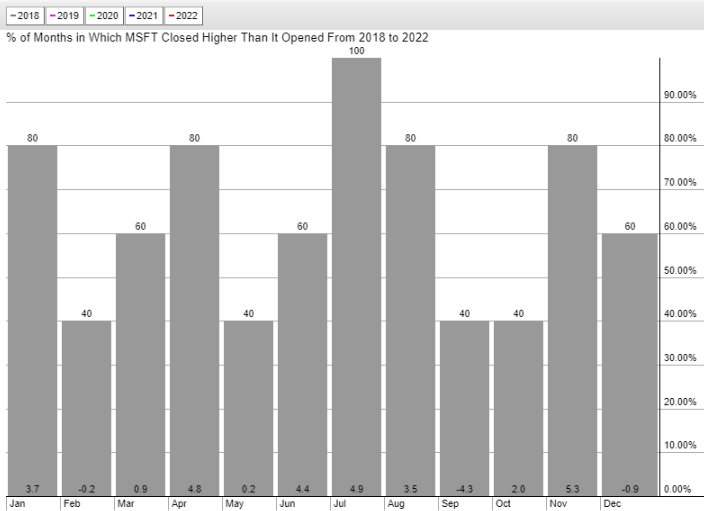
Task: Click the Aug axis label
Action: [396, 504]
